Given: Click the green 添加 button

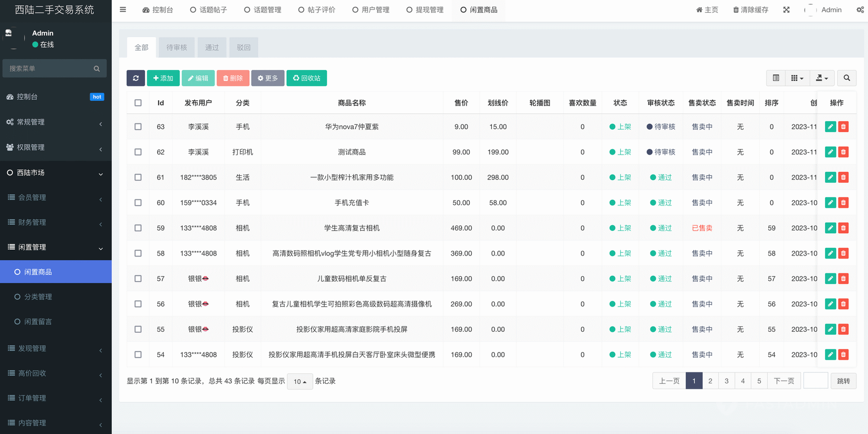Looking at the screenshot, I should [x=163, y=78].
